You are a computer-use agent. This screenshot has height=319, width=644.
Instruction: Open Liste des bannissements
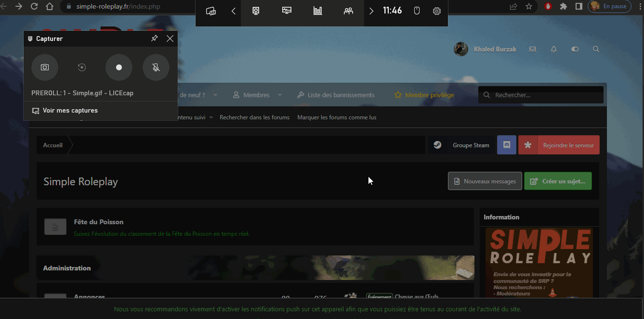336,95
